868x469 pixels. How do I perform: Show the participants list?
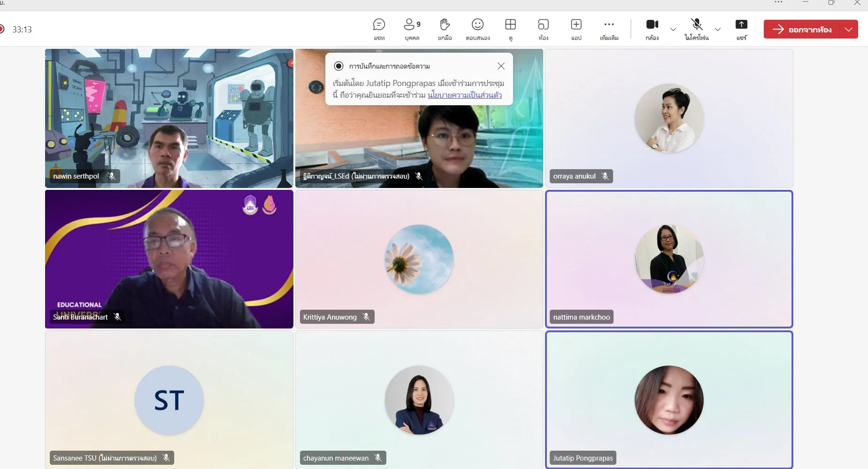click(412, 29)
